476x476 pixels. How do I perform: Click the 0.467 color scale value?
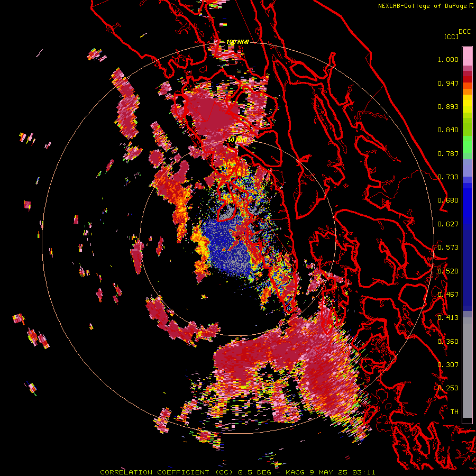click(x=448, y=295)
